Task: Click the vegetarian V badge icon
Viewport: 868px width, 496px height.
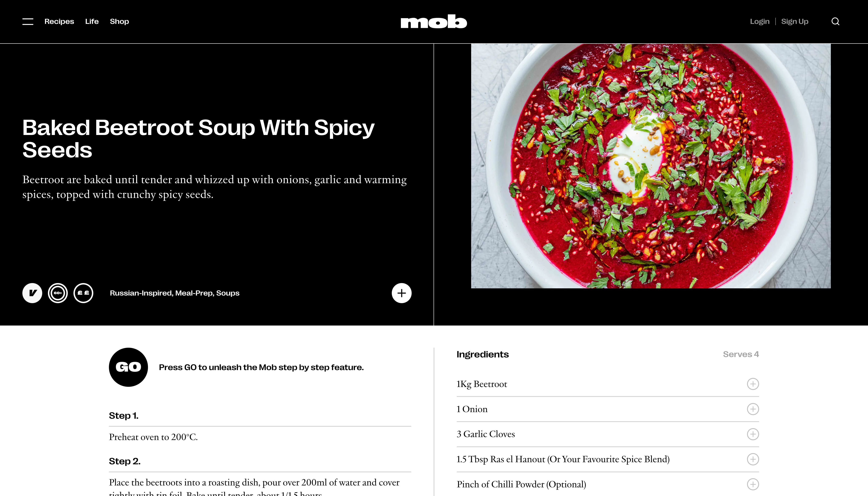Action: [x=32, y=293]
